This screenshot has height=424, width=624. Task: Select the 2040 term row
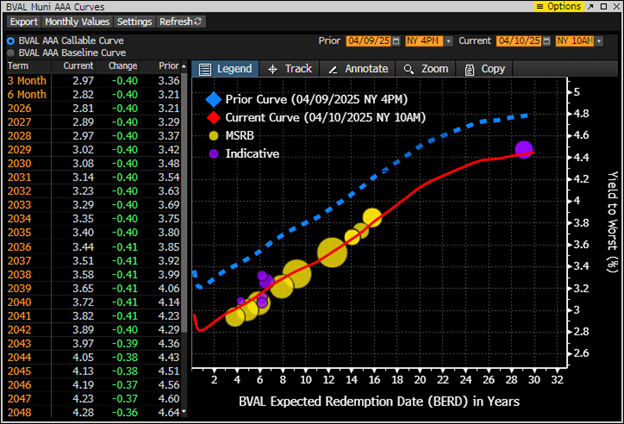(x=94, y=302)
